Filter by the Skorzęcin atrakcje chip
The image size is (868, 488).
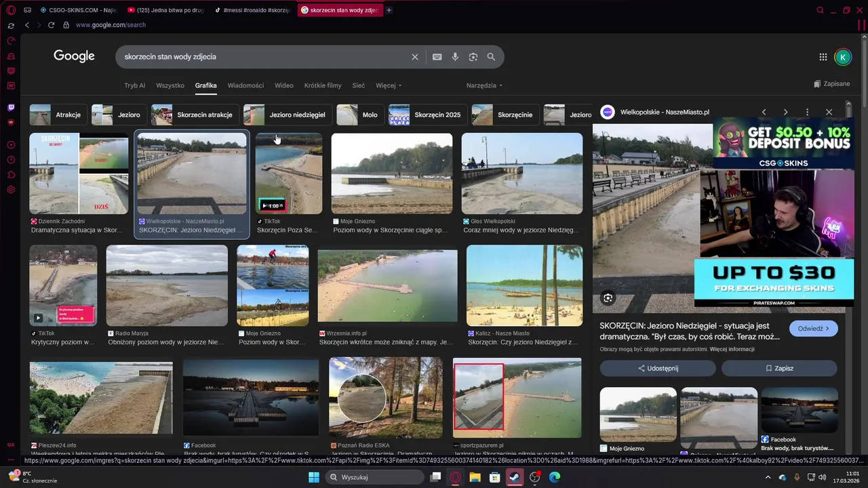[x=194, y=115]
